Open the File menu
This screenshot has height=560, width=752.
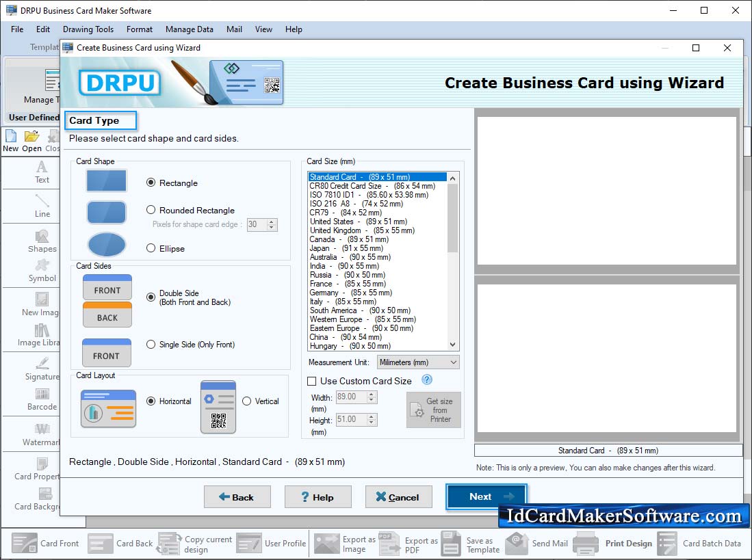(x=17, y=29)
